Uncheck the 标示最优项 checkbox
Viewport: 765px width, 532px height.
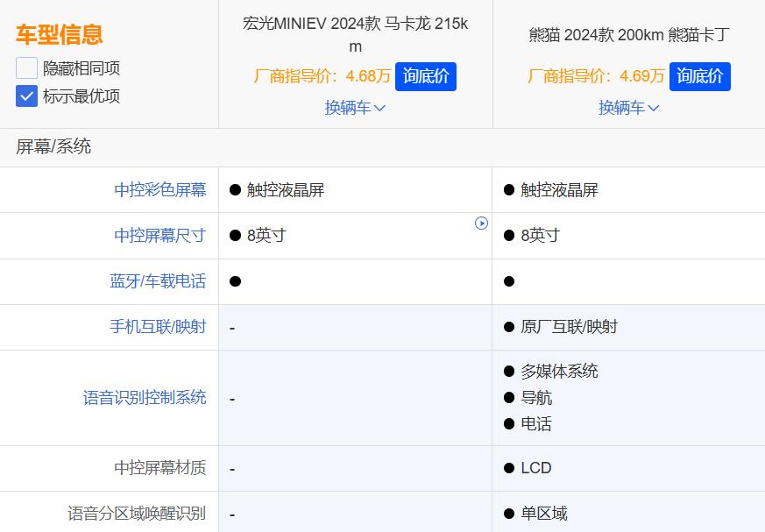pyautogui.click(x=26, y=96)
